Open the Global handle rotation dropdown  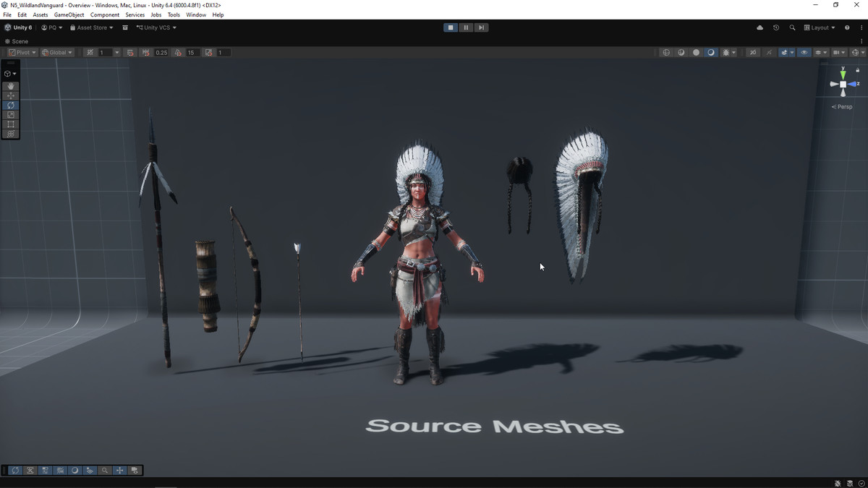57,53
